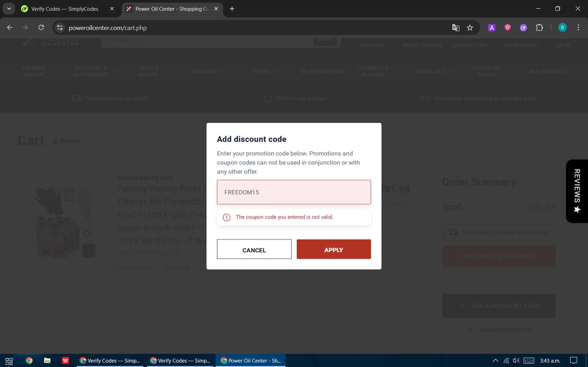Image resolution: width=588 pixels, height=367 pixels.
Task: Close the Verify Codes tab
Action: [x=112, y=9]
